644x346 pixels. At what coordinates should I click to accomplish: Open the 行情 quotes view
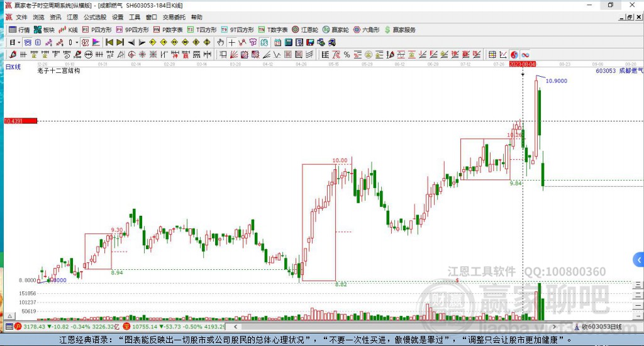pyautogui.click(x=19, y=30)
